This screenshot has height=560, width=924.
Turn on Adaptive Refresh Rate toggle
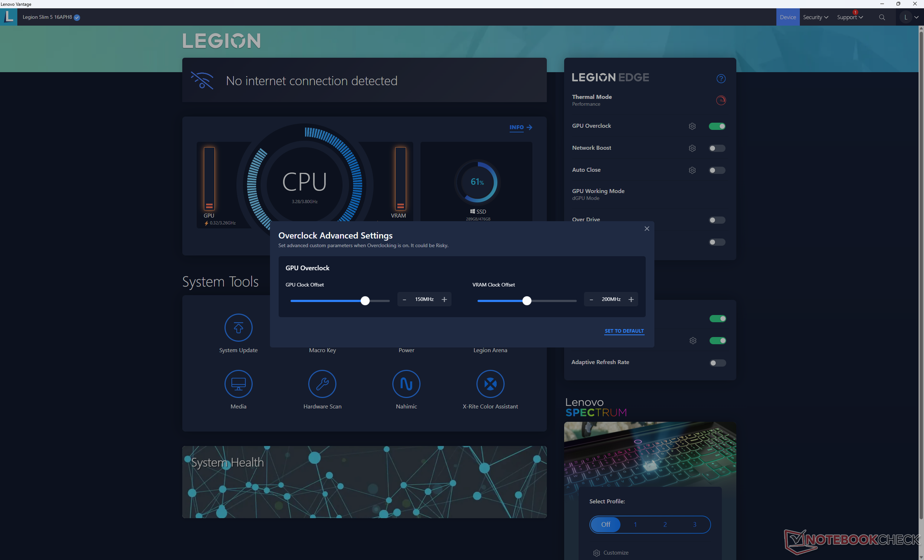click(717, 363)
